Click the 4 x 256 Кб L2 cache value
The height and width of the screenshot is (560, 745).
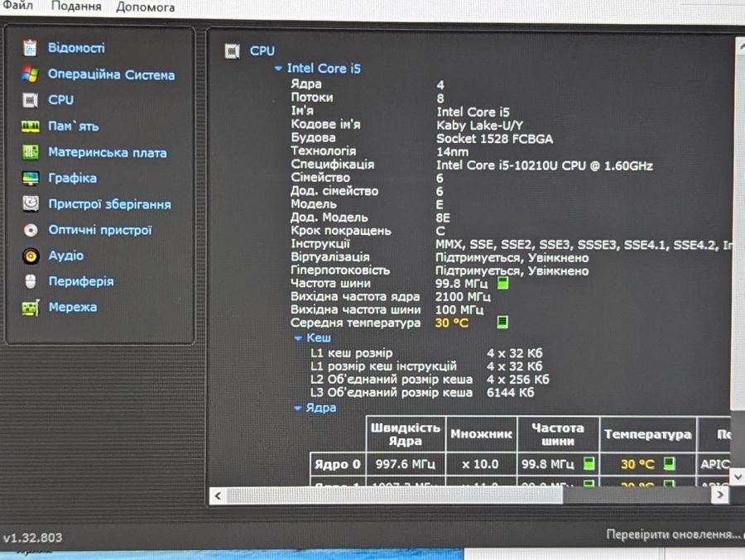pos(518,380)
